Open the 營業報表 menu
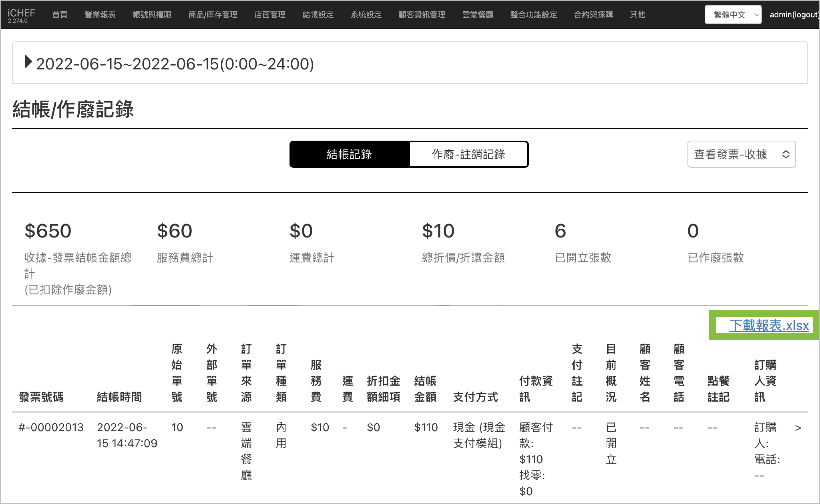Image resolution: width=820 pixels, height=504 pixels. pyautogui.click(x=100, y=15)
